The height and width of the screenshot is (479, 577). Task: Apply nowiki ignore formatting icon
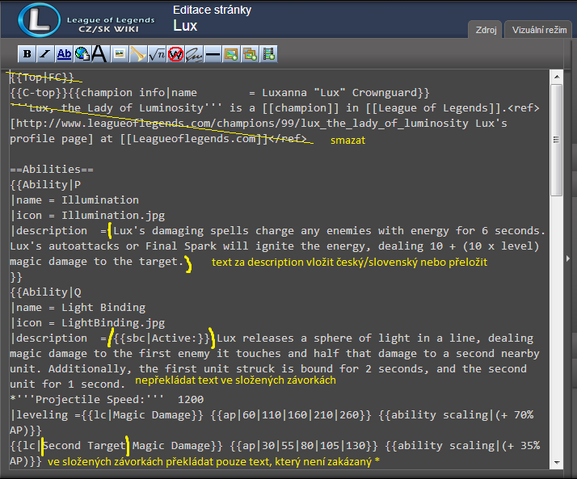[176, 54]
